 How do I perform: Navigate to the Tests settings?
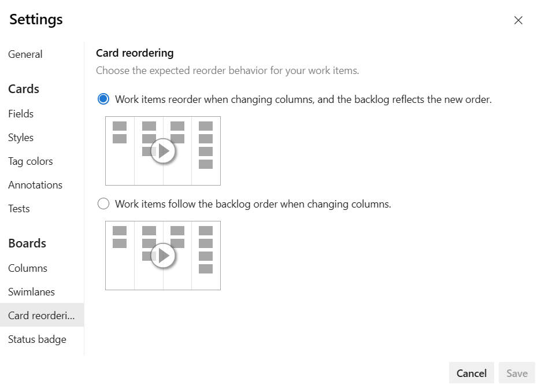pos(19,209)
